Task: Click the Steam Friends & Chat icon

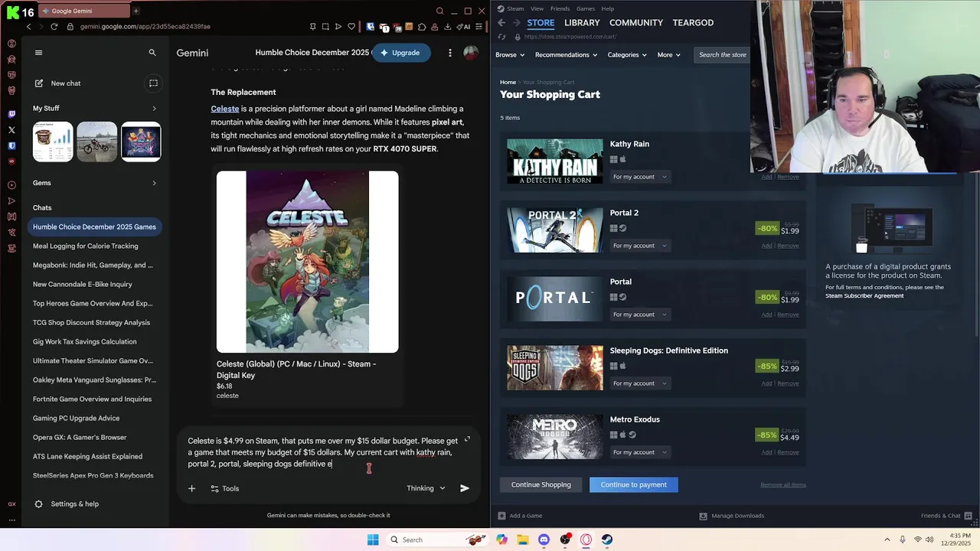Action: coord(969,516)
